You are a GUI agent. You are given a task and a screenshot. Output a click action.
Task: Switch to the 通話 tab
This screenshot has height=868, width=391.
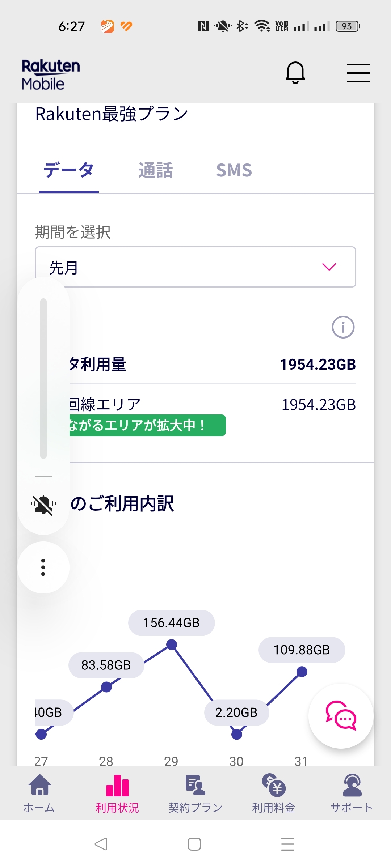tap(156, 170)
